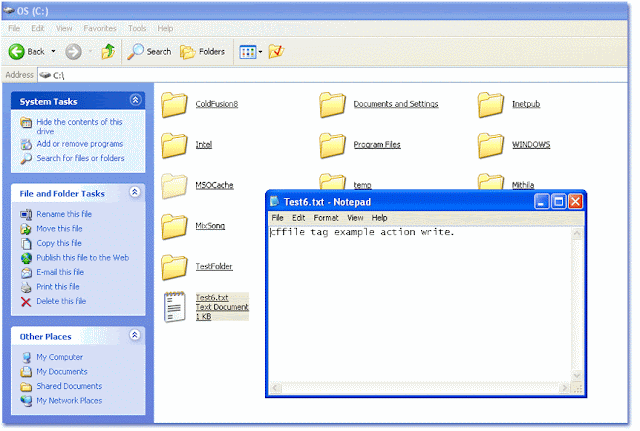
Task: Select the Intel folder icon
Action: pos(174,145)
